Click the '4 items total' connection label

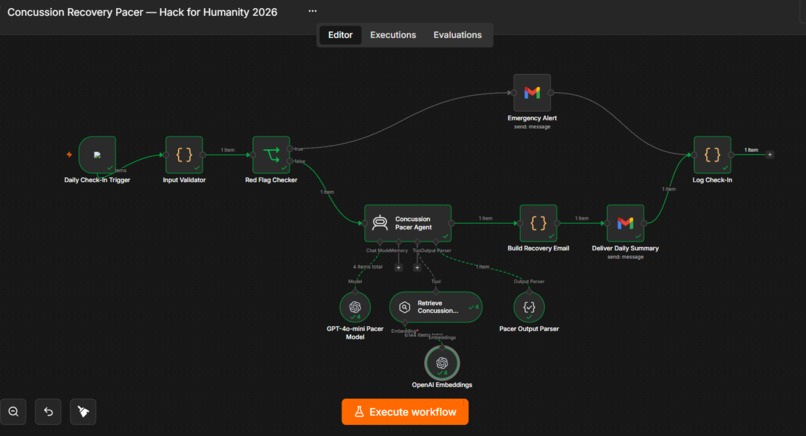(368, 267)
